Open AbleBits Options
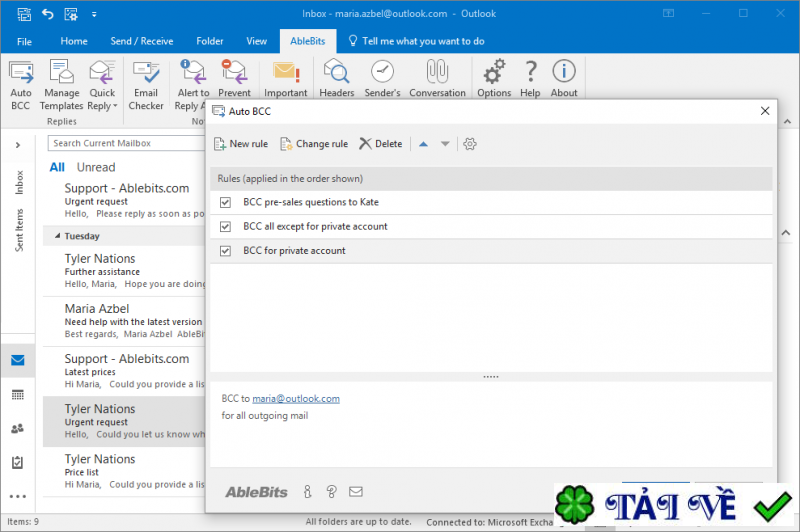Screen dimensions: 800x532 click(x=494, y=79)
